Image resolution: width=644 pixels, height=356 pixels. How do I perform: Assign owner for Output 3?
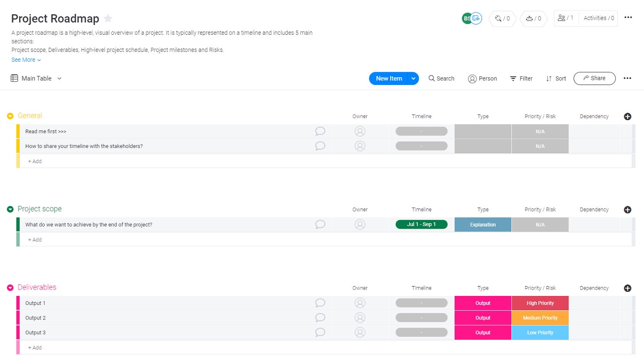(360, 332)
